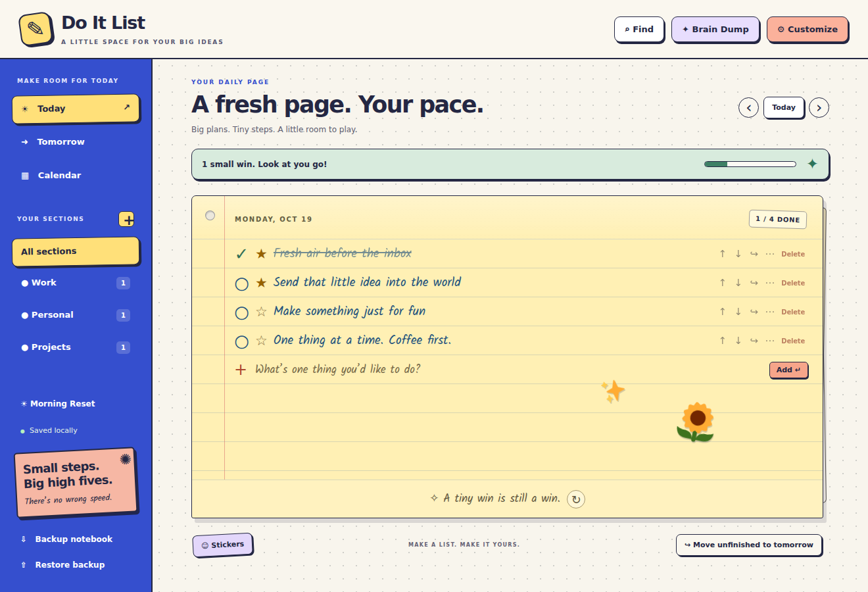Forward 'Make something just for fun' arrow
The image size is (868, 592).
point(754,312)
